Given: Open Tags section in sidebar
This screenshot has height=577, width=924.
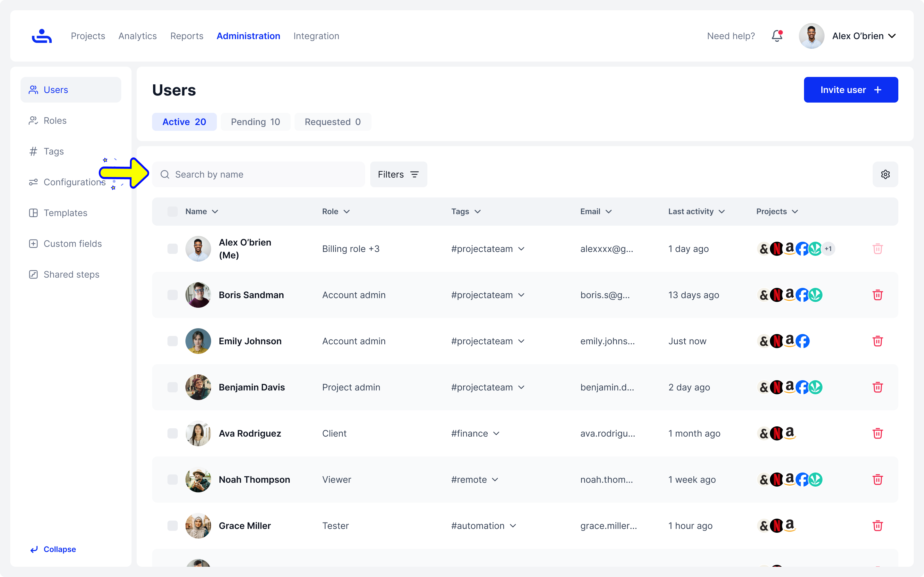Looking at the screenshot, I should pyautogui.click(x=54, y=152).
